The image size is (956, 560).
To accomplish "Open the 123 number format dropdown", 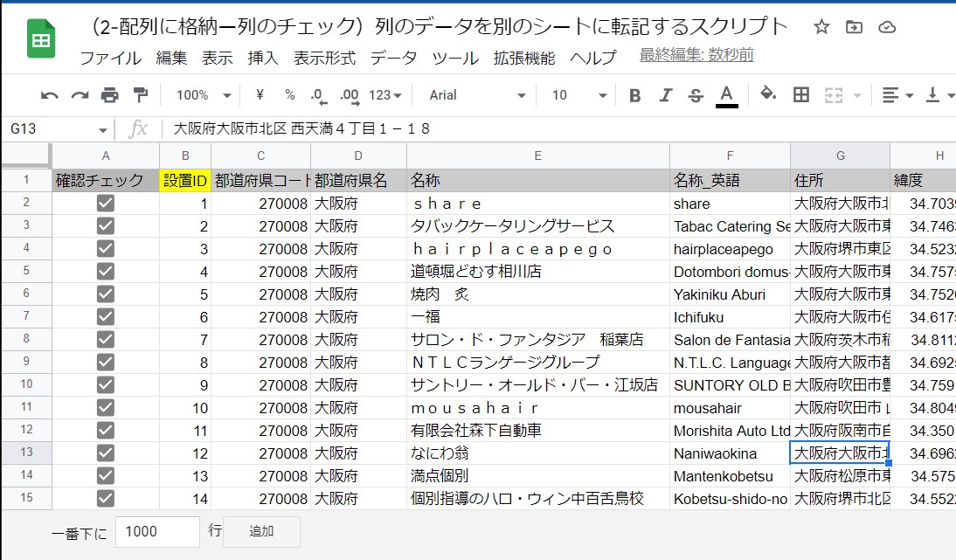I will (384, 95).
